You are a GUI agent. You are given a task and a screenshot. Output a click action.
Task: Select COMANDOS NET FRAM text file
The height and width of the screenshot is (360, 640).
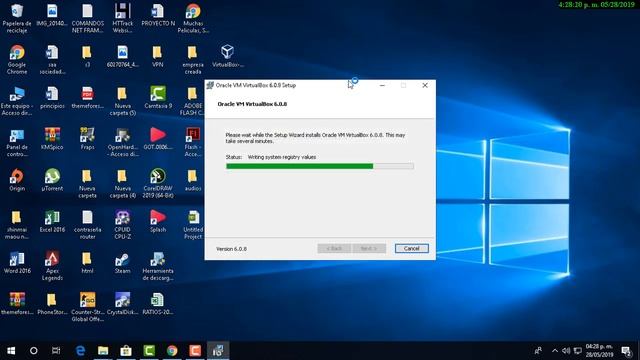coord(87,18)
